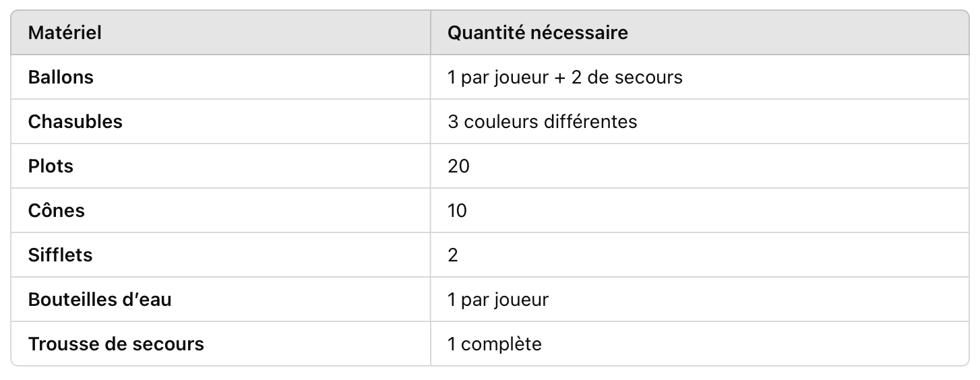
Task: Click the '1 par joueur + 2 de secours' cell
Action: (x=565, y=77)
